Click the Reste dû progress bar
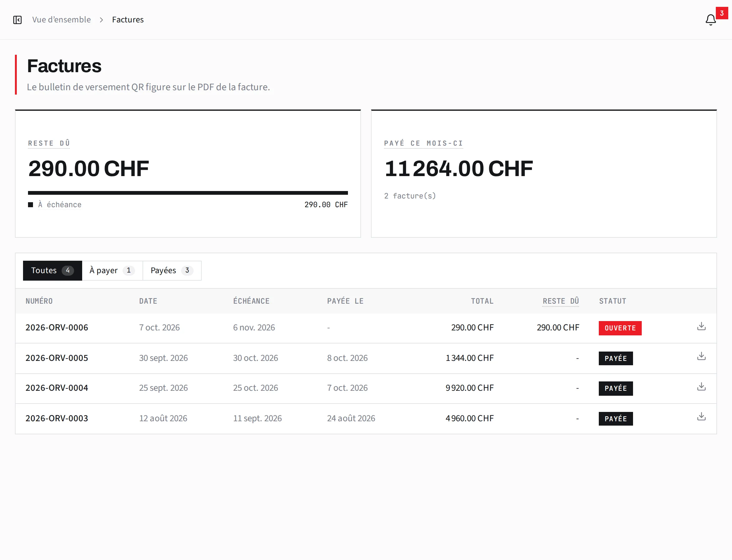Viewport: 732px width, 560px height. tap(188, 193)
